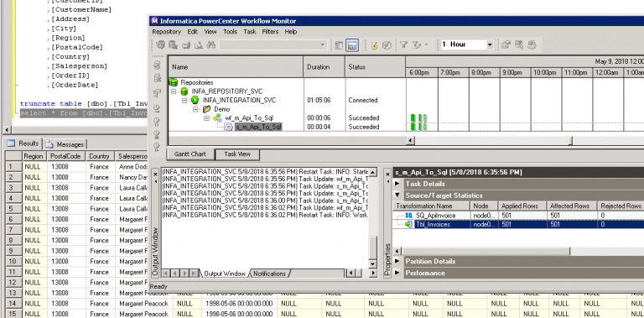
Task: Click the funnel-with-pencil edit filter icon
Action: pos(417,44)
